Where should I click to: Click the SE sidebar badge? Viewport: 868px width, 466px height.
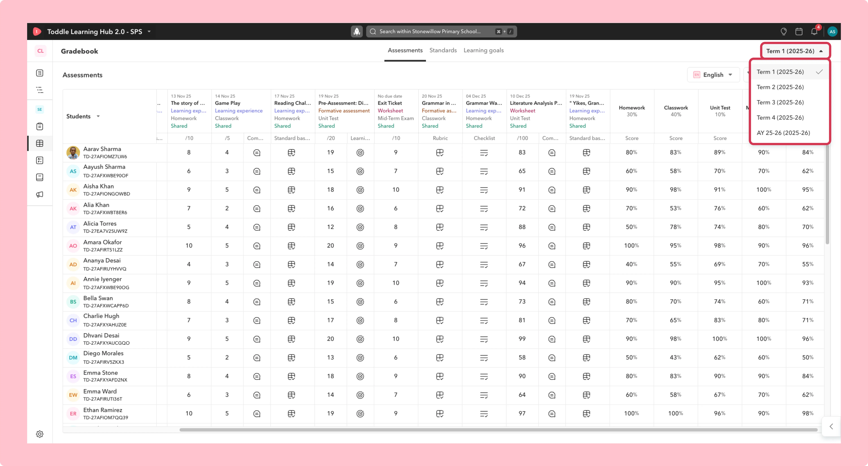tap(40, 109)
